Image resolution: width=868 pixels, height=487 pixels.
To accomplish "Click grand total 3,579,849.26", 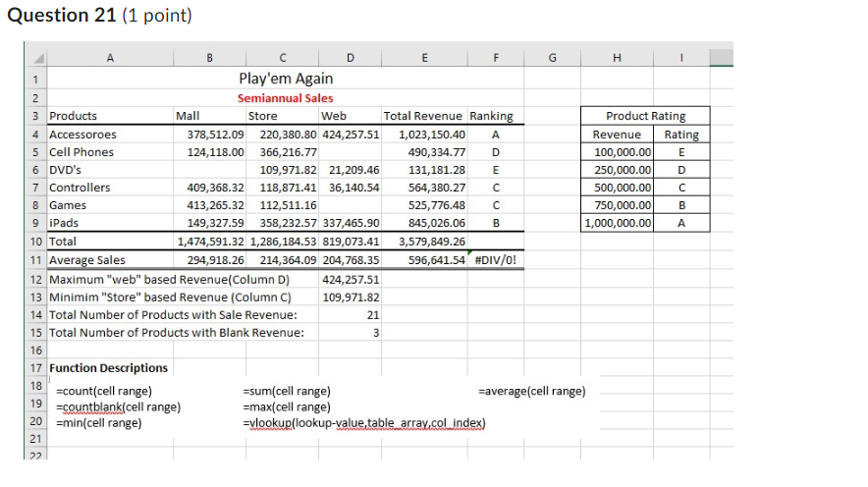I will click(432, 242).
